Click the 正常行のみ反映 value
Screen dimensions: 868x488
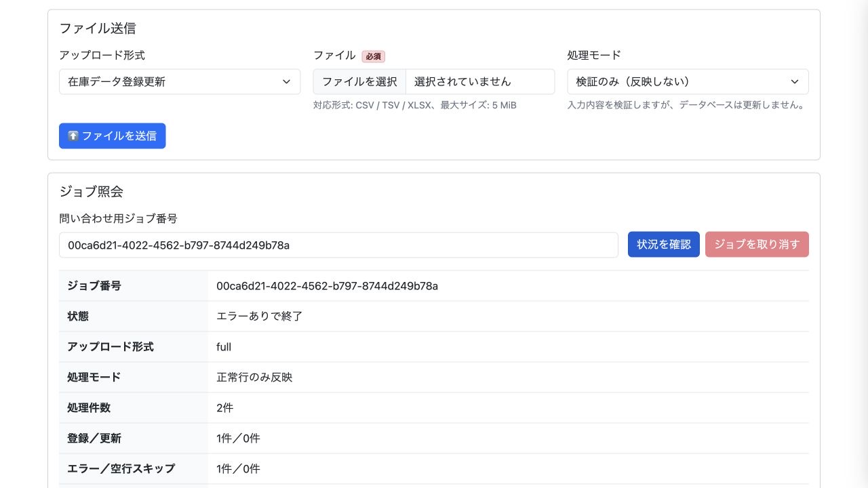(x=254, y=378)
